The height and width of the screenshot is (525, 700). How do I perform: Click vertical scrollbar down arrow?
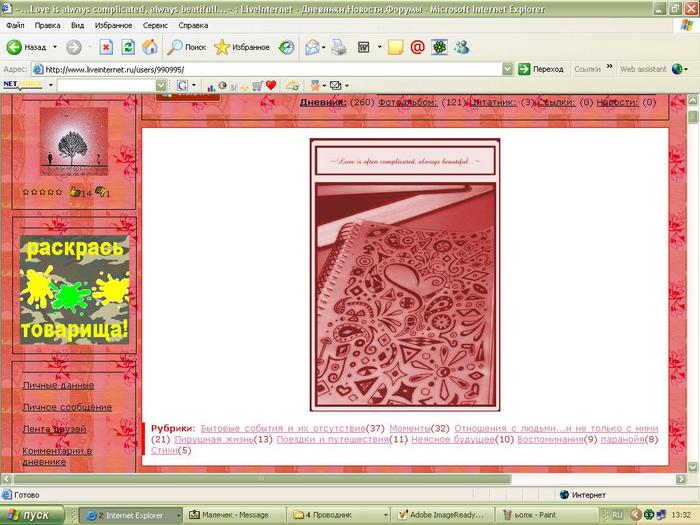tap(692, 467)
